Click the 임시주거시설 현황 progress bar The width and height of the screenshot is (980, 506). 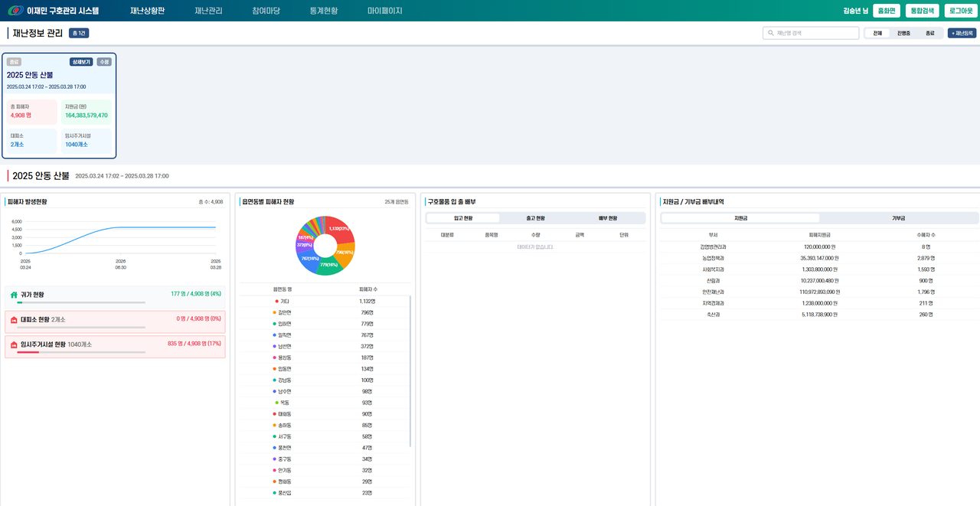[x=80, y=352]
